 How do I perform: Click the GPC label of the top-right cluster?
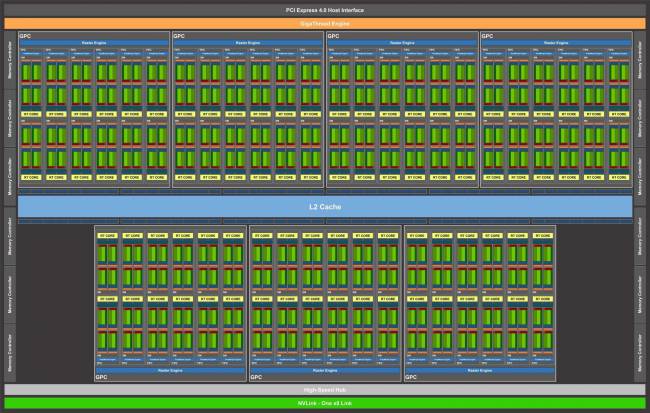[x=488, y=36]
